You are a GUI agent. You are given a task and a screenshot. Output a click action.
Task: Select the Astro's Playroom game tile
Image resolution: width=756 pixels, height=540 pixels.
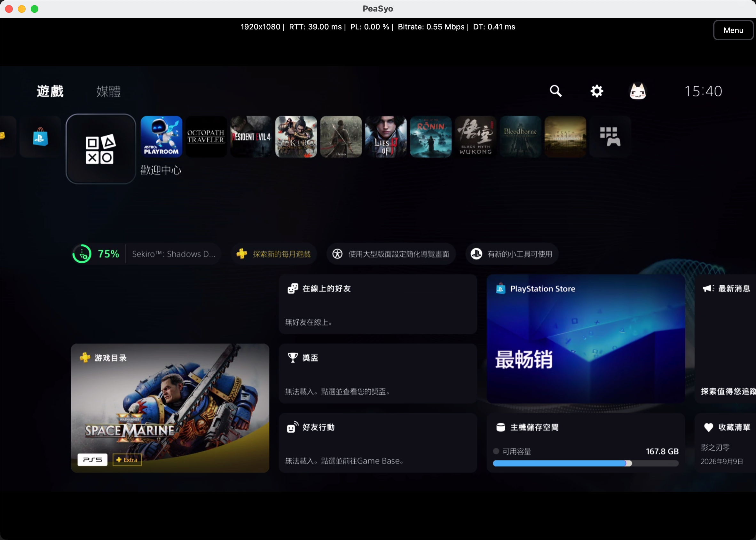pos(161,137)
